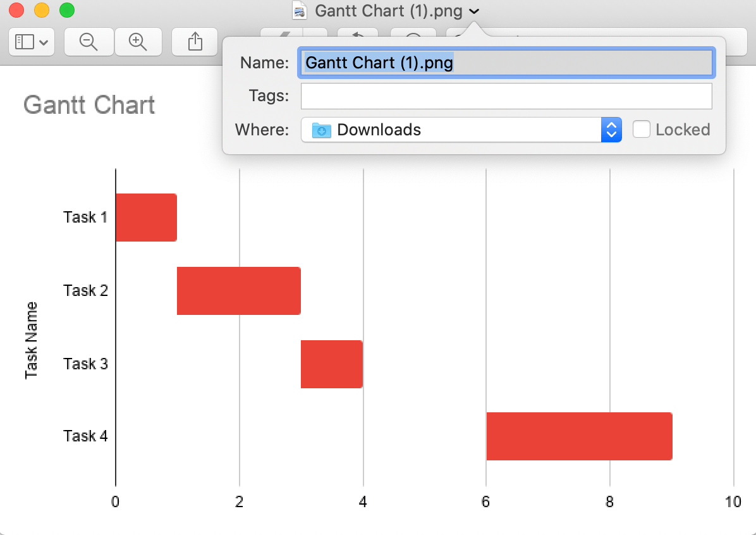The height and width of the screenshot is (535, 756).
Task: Click the blue stepper arrows on Downloads menu
Action: tap(611, 130)
